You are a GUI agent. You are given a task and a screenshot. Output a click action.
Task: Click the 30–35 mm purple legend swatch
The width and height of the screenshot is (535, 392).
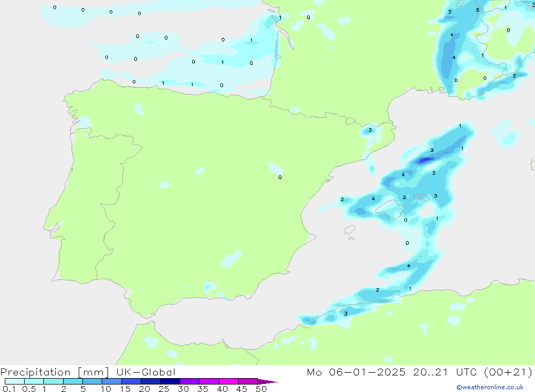[x=190, y=381]
